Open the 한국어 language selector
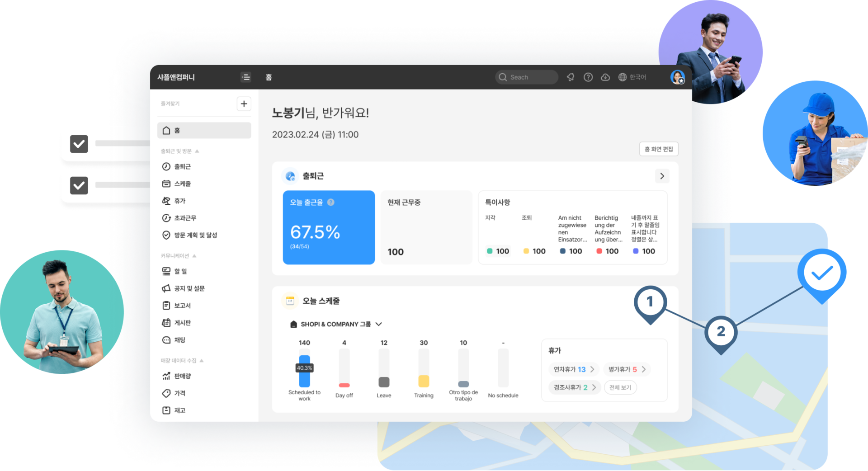Viewport: 868px width, 471px height. pos(632,77)
